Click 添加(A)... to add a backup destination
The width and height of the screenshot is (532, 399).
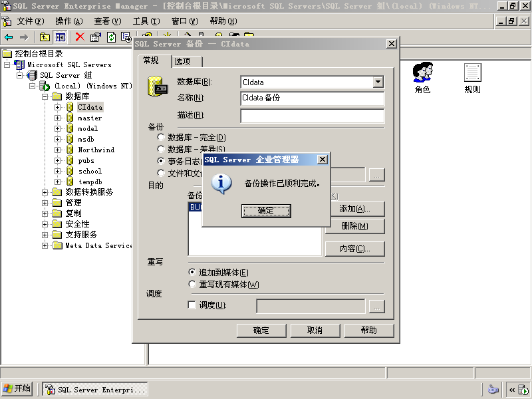(355, 209)
